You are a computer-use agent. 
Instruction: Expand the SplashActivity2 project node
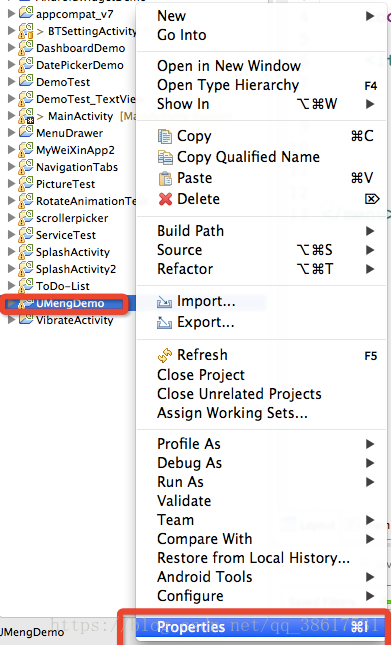pos(12,269)
